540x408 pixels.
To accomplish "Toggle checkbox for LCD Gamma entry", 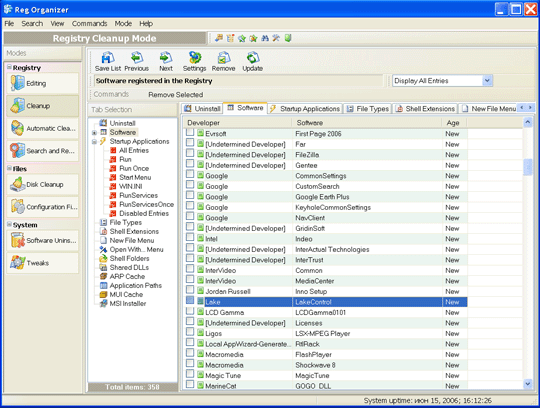I will 190,311.
